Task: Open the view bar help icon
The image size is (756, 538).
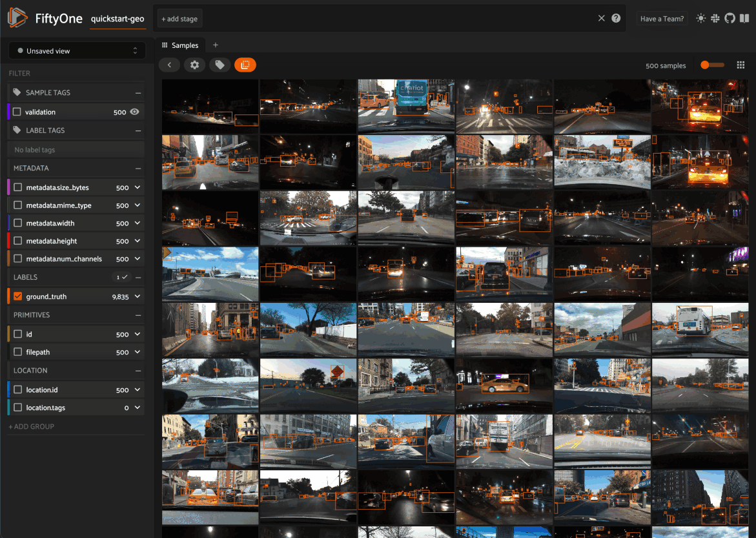Action: coord(616,18)
